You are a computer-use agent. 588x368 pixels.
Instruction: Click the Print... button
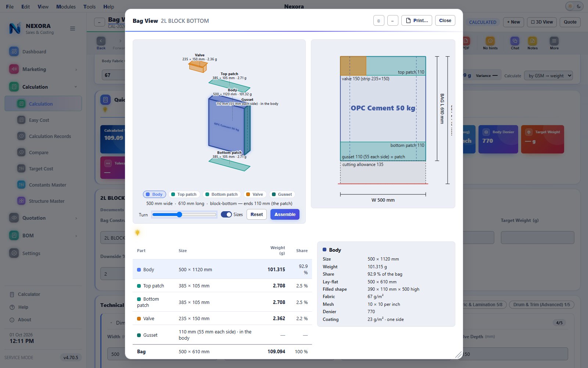[417, 21]
